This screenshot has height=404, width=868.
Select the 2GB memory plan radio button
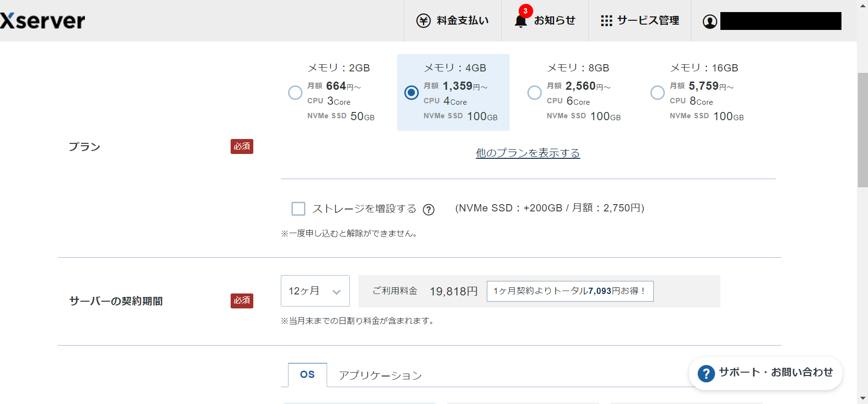[295, 92]
